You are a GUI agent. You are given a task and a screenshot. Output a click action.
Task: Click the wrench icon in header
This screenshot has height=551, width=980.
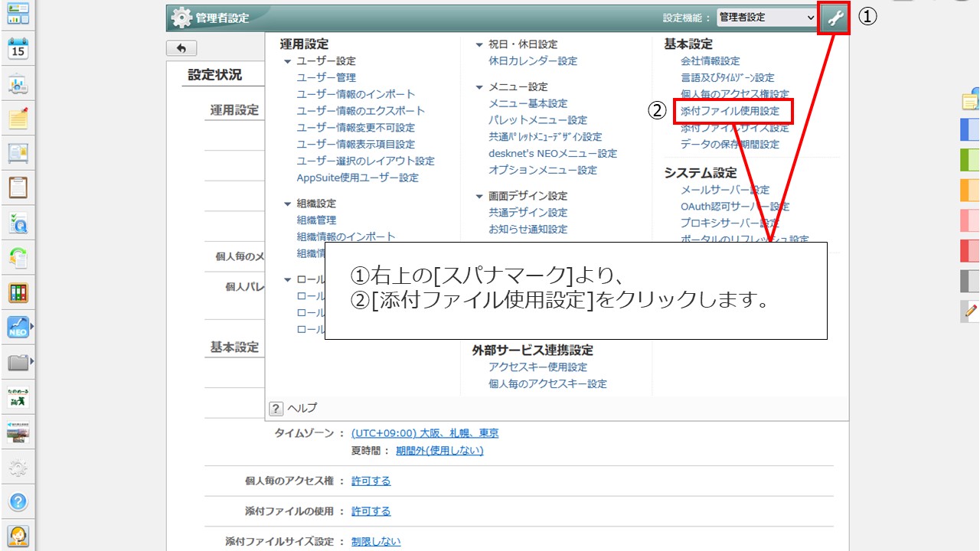click(835, 18)
